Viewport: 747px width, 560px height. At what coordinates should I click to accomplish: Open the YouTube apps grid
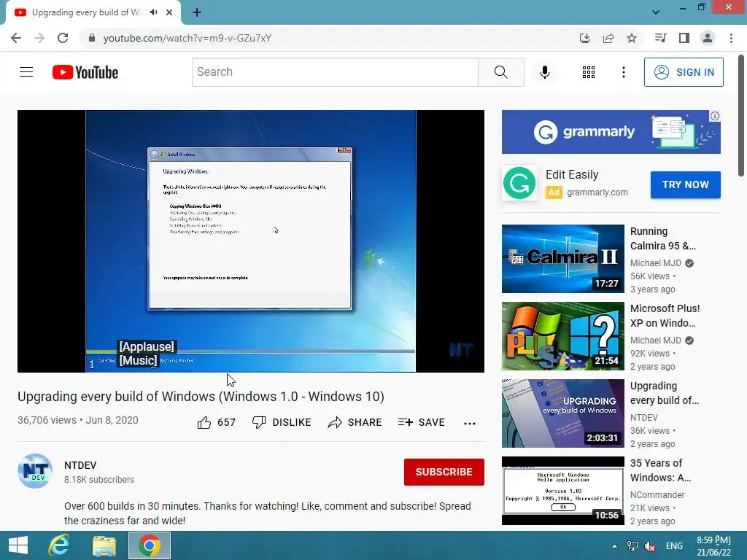(589, 72)
